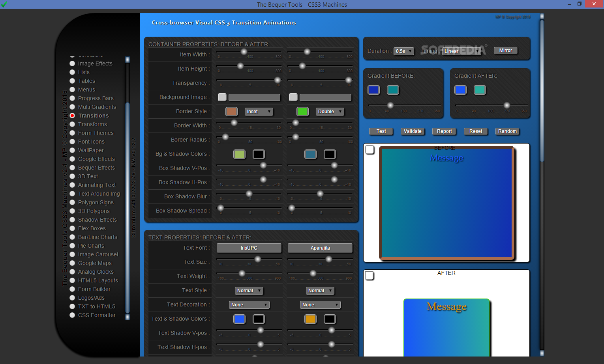Open the before Text Decoration None dropdown
604x364 pixels.
[249, 305]
